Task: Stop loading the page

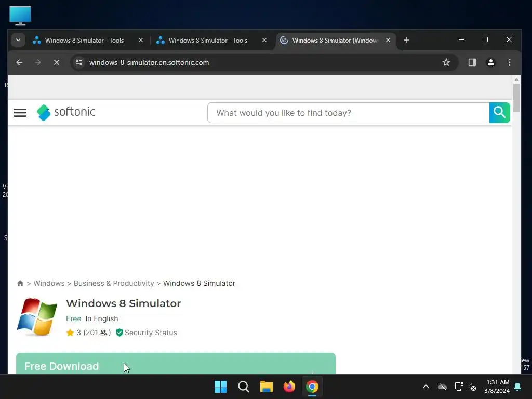Action: (x=57, y=62)
